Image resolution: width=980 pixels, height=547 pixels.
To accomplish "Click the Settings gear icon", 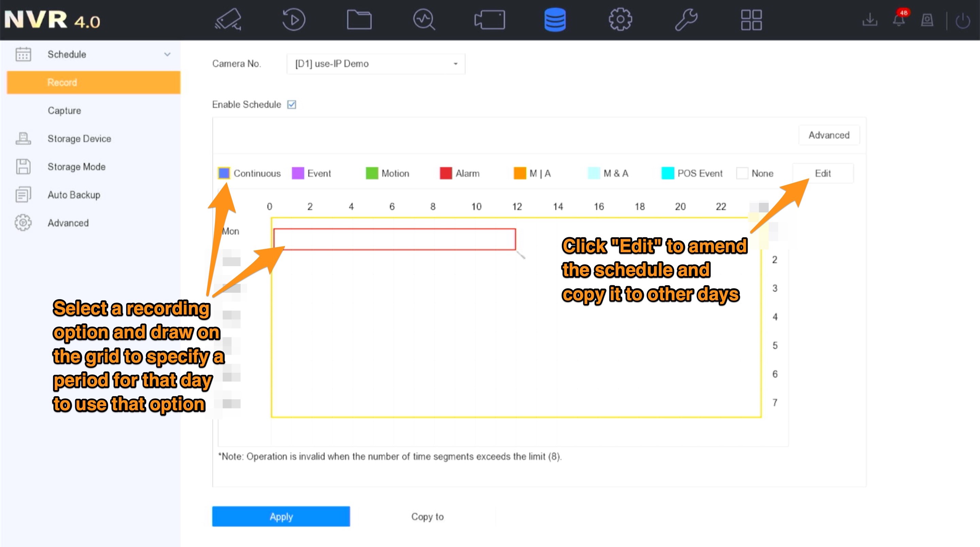I will coord(621,19).
